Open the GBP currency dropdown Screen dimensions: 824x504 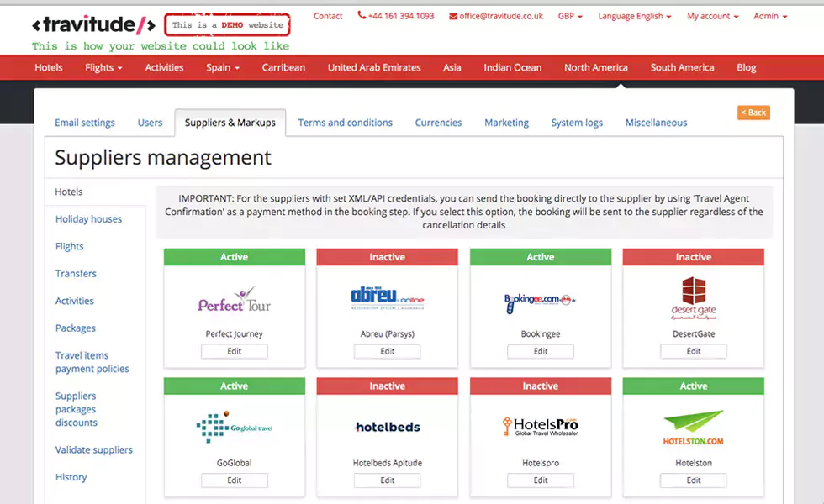point(572,16)
